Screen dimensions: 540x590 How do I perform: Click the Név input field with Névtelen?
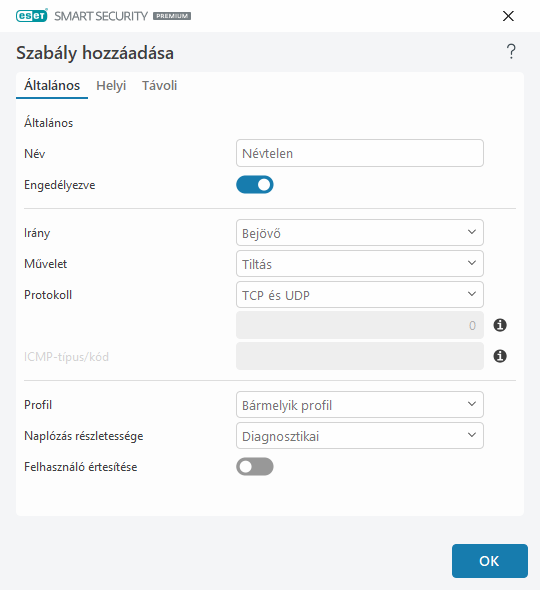pos(360,153)
